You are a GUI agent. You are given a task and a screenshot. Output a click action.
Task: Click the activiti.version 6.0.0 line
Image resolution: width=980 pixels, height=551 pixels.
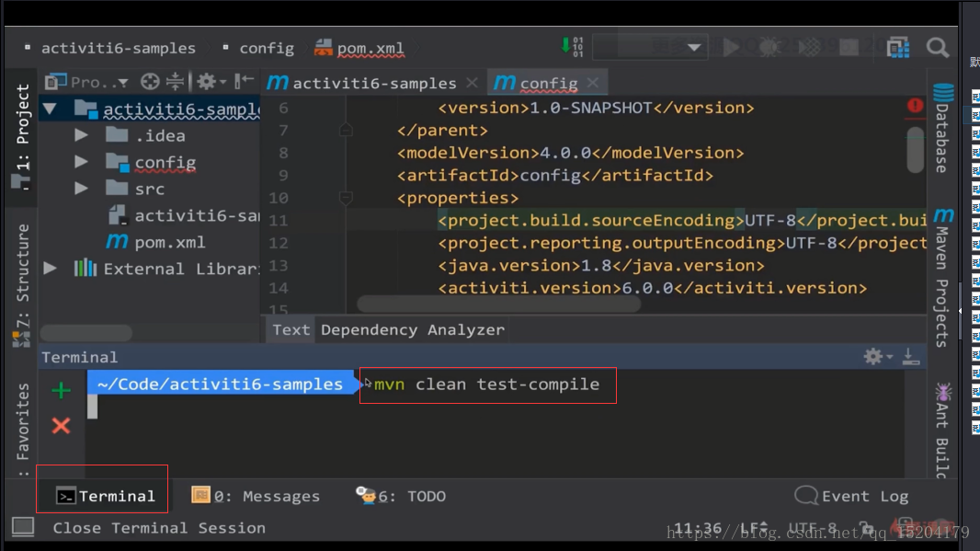coord(653,288)
